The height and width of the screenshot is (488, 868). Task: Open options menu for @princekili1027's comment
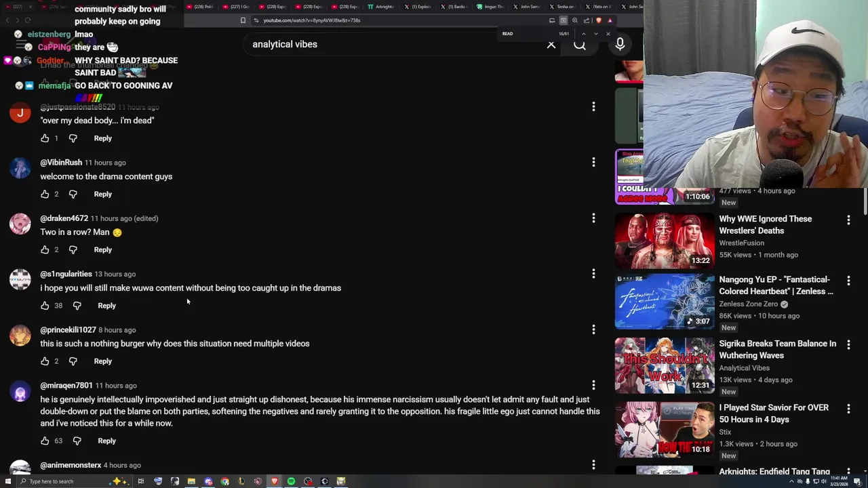point(593,329)
